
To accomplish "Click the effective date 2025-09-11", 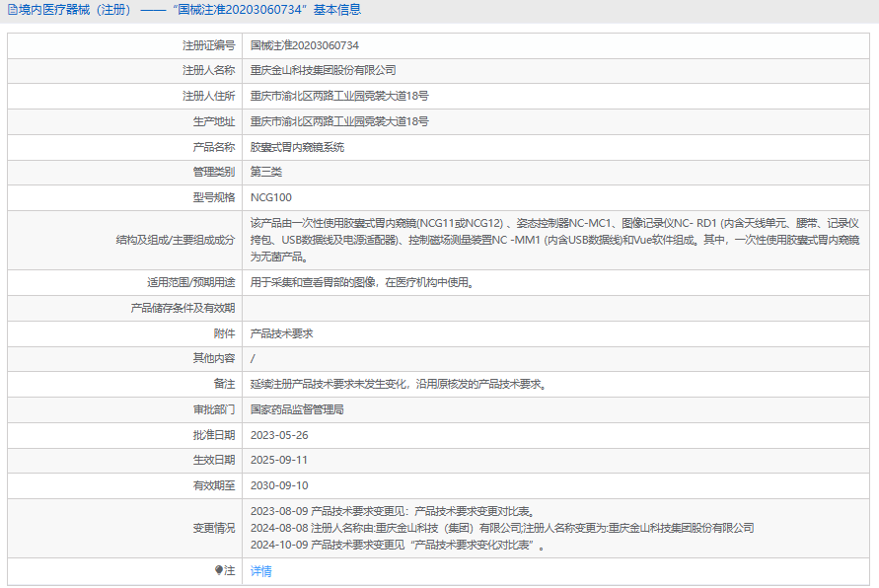I will pos(279,460).
